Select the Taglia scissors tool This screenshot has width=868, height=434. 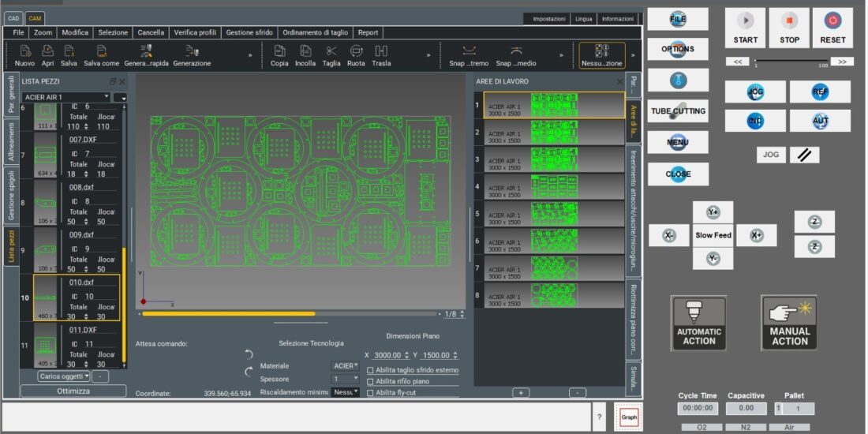(331, 51)
